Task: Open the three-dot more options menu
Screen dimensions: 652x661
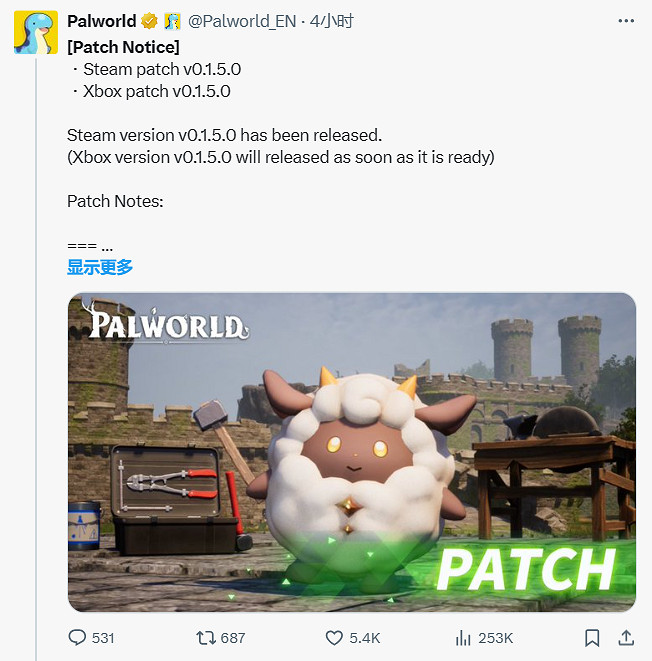Action: (626, 21)
